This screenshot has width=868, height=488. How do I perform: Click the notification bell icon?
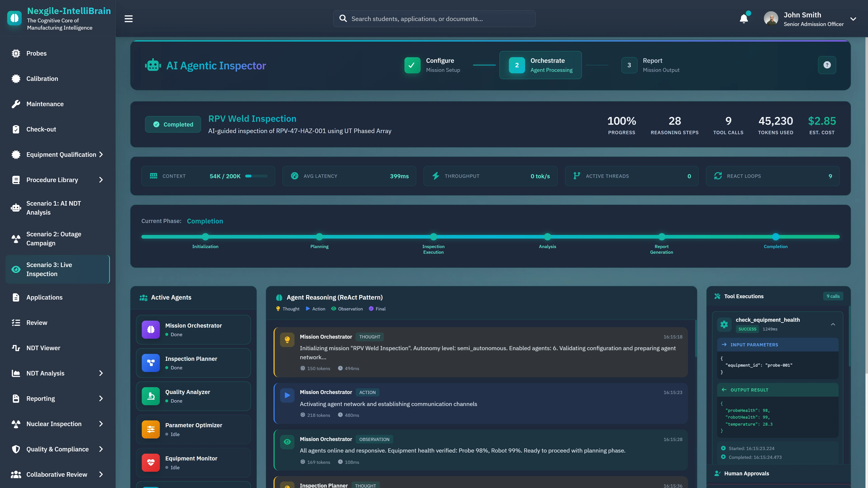(x=744, y=19)
